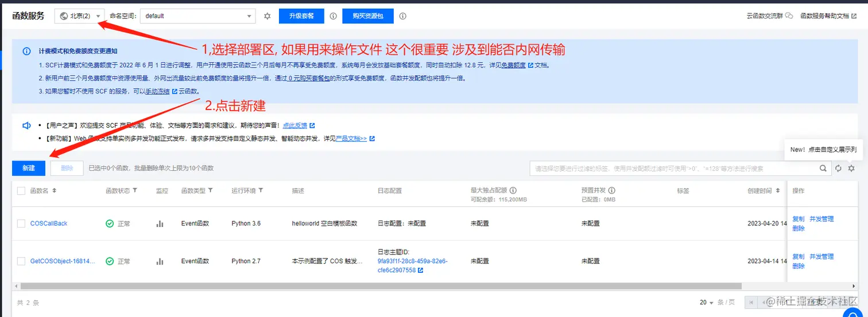The image size is (868, 317).
Task: Click info icon beside 购买资源包
Action: (403, 16)
